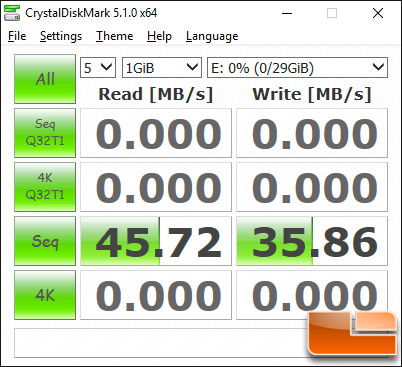
Task: Open the Help menu
Action: (x=159, y=36)
